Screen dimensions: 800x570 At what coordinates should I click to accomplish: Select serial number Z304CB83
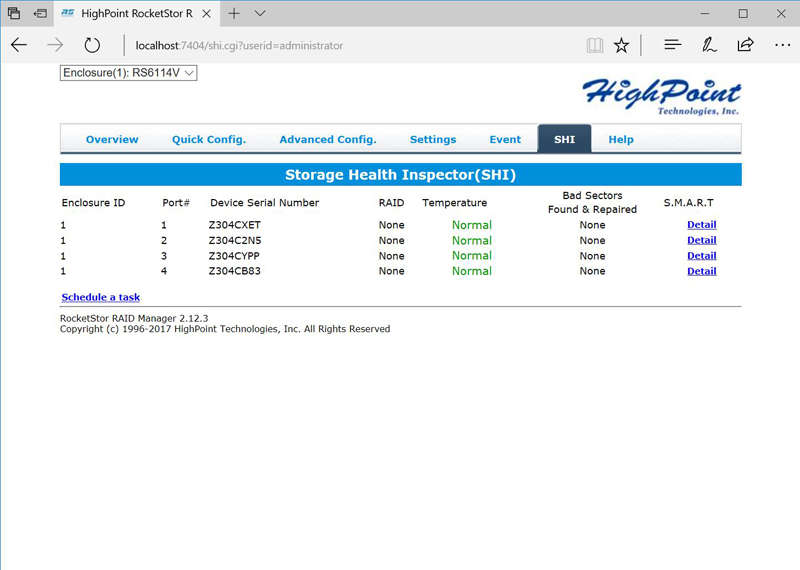235,271
